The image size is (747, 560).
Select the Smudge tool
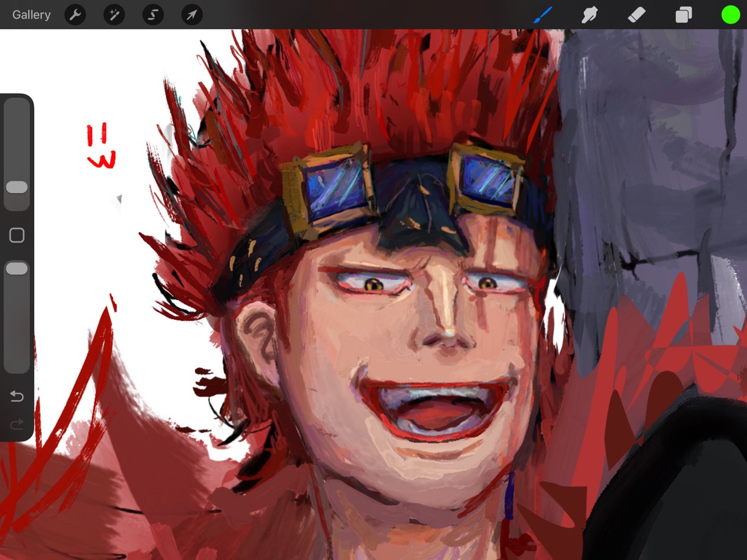tap(589, 14)
